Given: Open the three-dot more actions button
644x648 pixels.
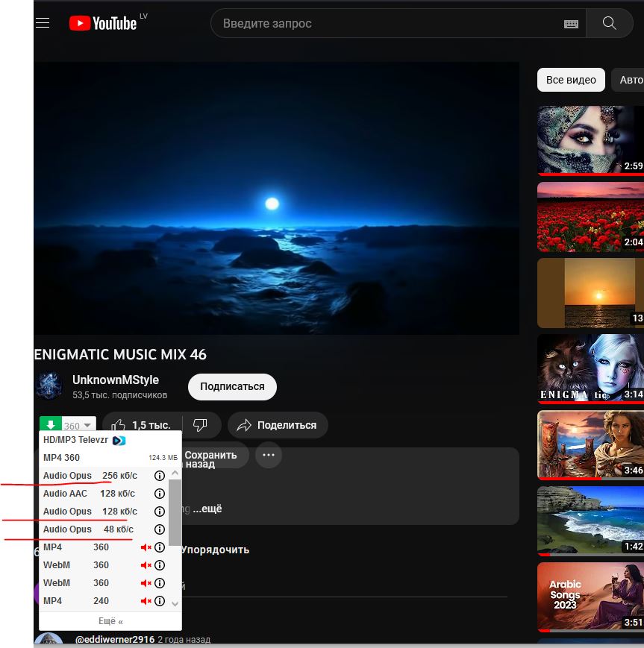Looking at the screenshot, I should click(269, 455).
